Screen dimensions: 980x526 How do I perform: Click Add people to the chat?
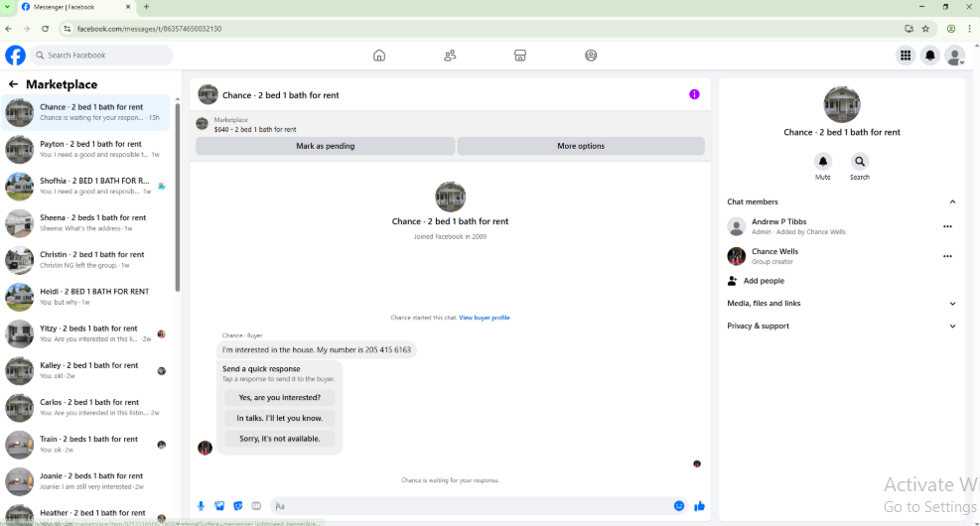tap(756, 281)
